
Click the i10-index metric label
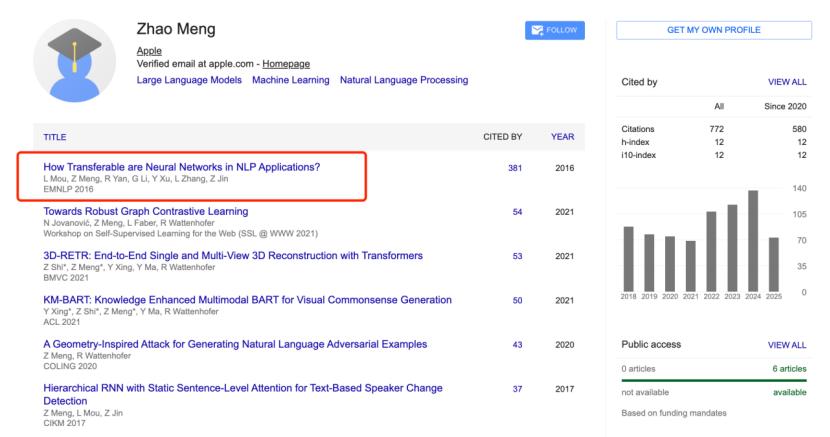pos(638,155)
